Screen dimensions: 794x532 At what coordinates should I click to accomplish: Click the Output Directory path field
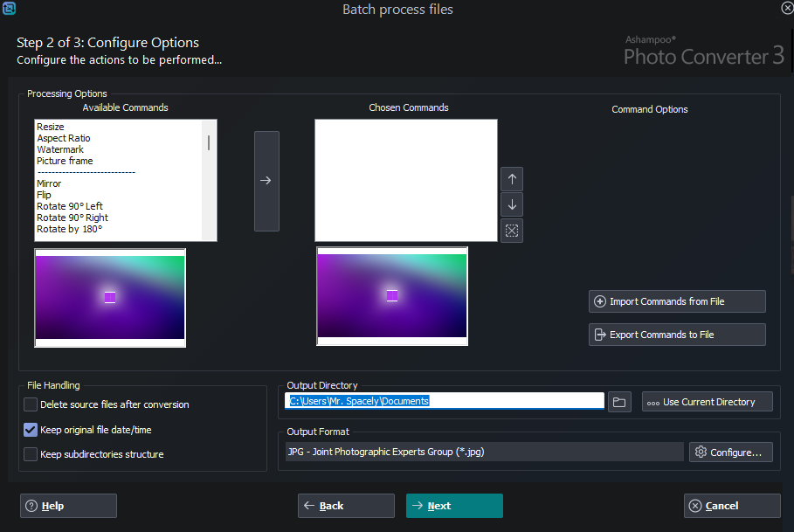click(444, 401)
